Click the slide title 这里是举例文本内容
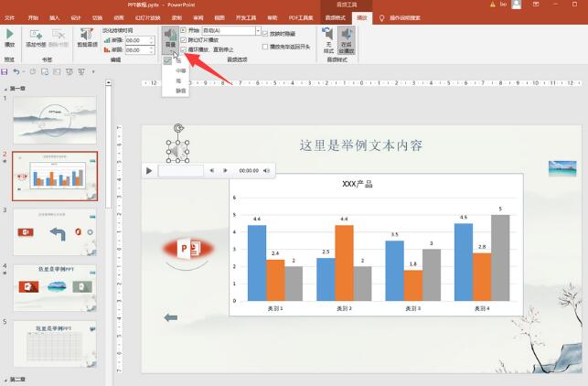Viewport: 588px width, 386px height. point(361,145)
